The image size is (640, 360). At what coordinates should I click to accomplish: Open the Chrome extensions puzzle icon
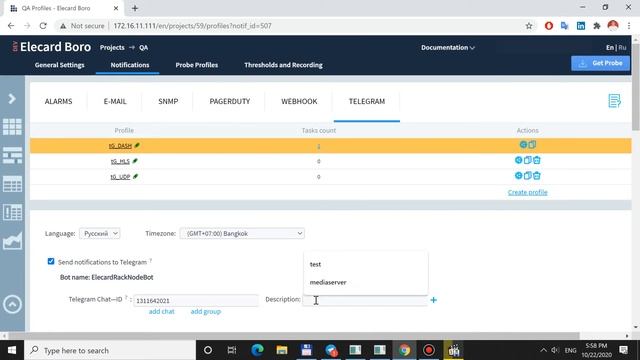click(597, 26)
